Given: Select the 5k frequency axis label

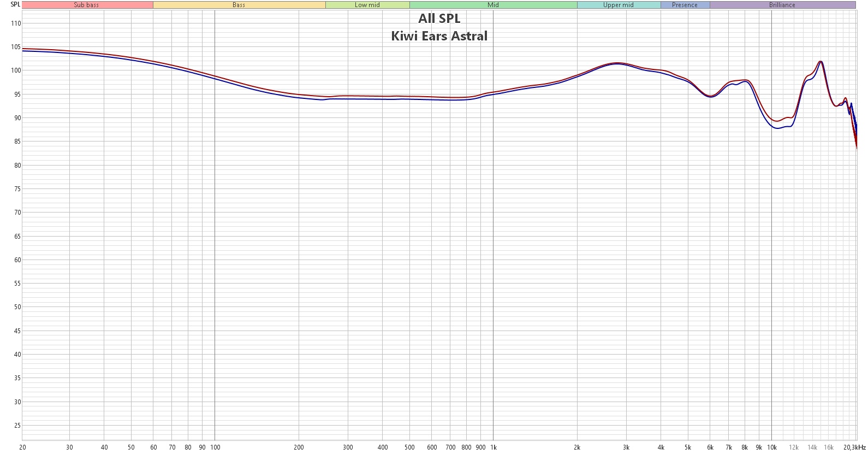Looking at the screenshot, I should [688, 447].
